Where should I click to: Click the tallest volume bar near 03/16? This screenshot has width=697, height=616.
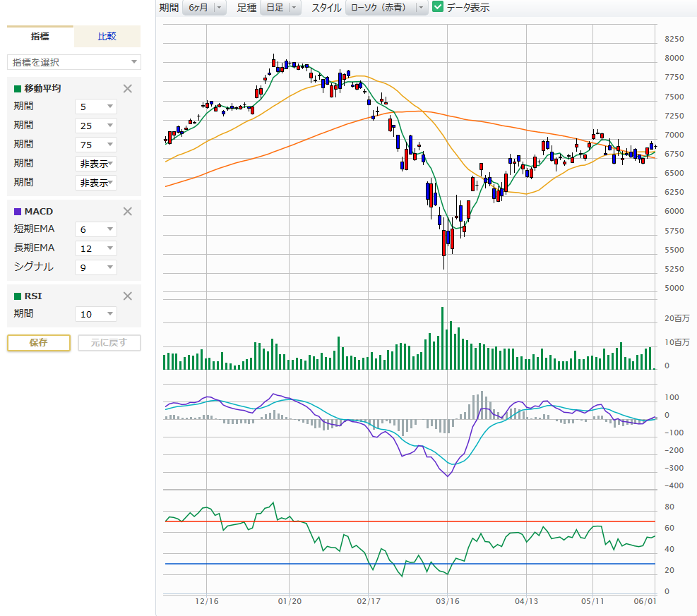click(x=443, y=339)
